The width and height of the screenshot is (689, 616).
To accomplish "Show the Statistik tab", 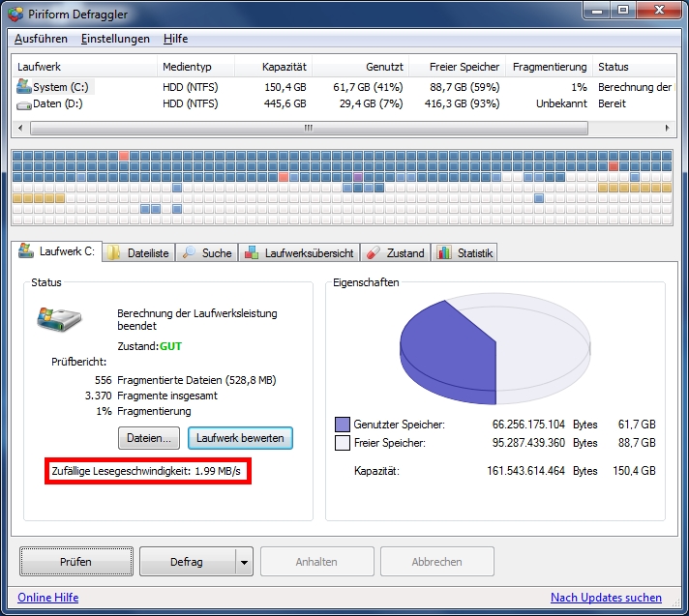I will coord(464,253).
